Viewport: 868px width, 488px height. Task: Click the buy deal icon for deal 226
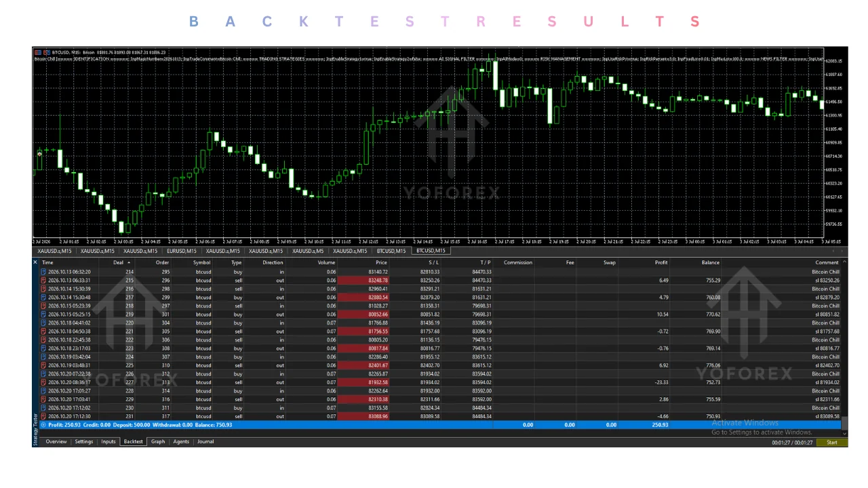click(x=44, y=373)
